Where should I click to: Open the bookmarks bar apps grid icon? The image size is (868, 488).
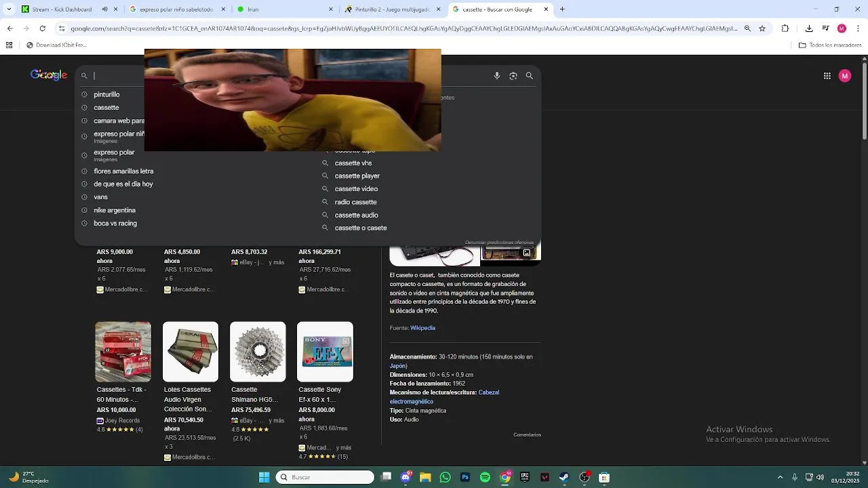[9, 45]
